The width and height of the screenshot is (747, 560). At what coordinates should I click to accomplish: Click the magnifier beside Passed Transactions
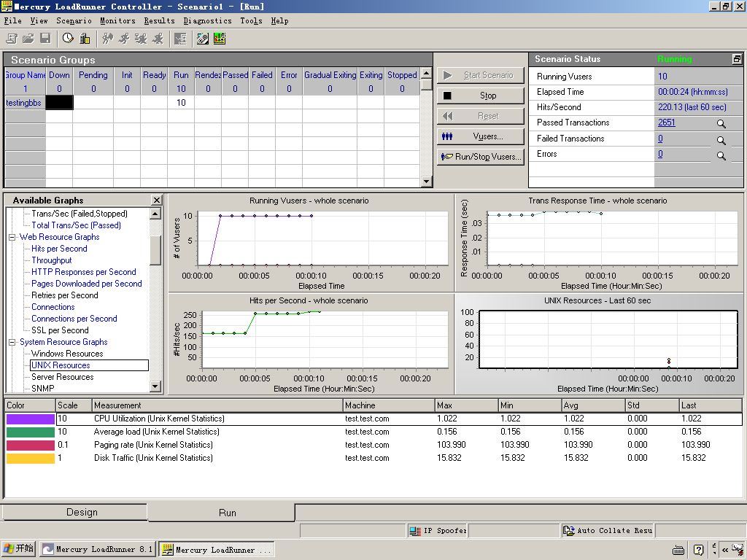721,124
